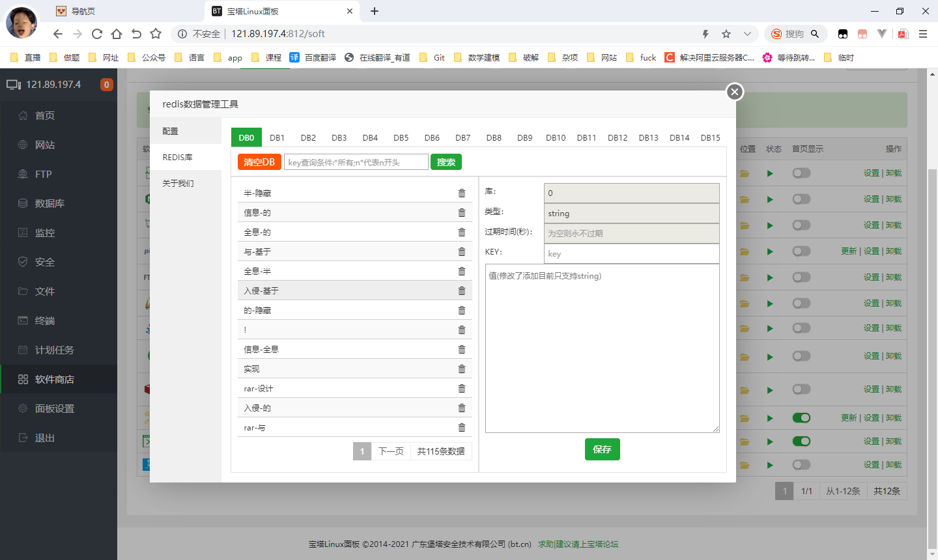Go to 下一页 of key list
938x560 pixels.
[x=391, y=451]
